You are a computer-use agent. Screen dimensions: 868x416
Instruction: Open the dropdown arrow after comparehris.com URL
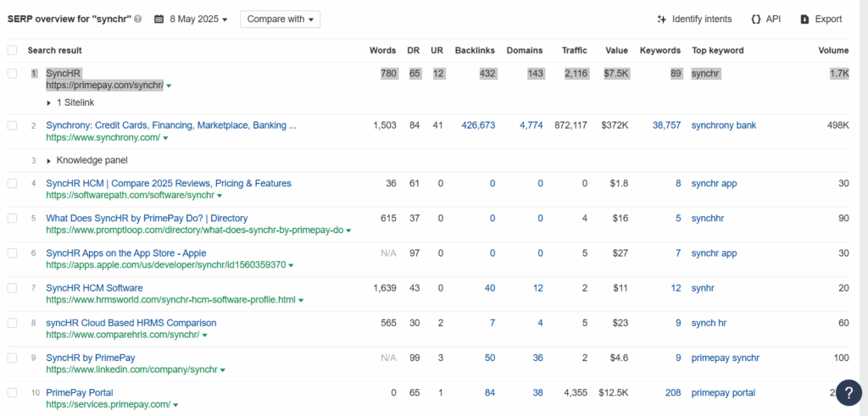204,335
